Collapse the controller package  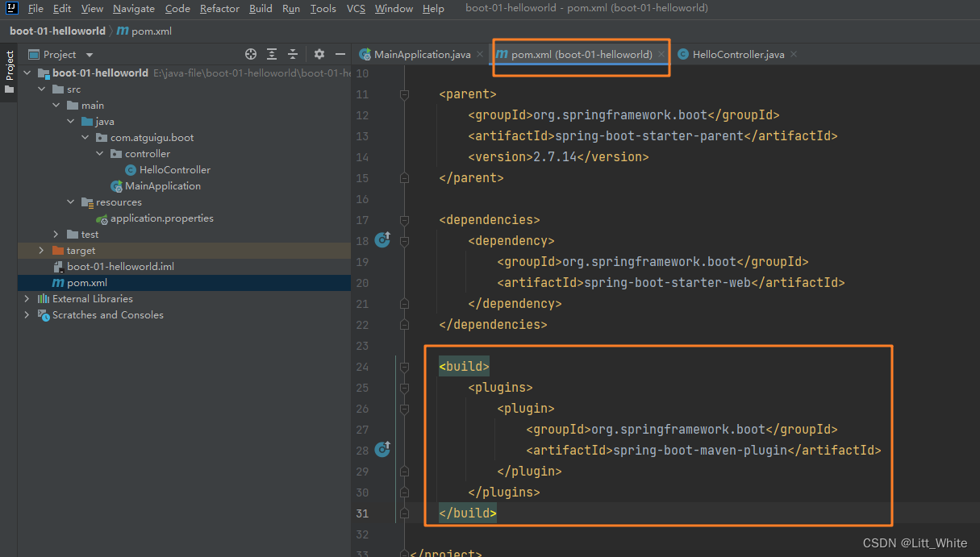click(100, 154)
